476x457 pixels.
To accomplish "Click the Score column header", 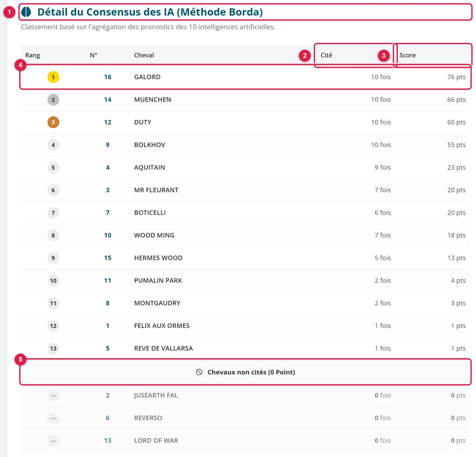I will click(407, 55).
